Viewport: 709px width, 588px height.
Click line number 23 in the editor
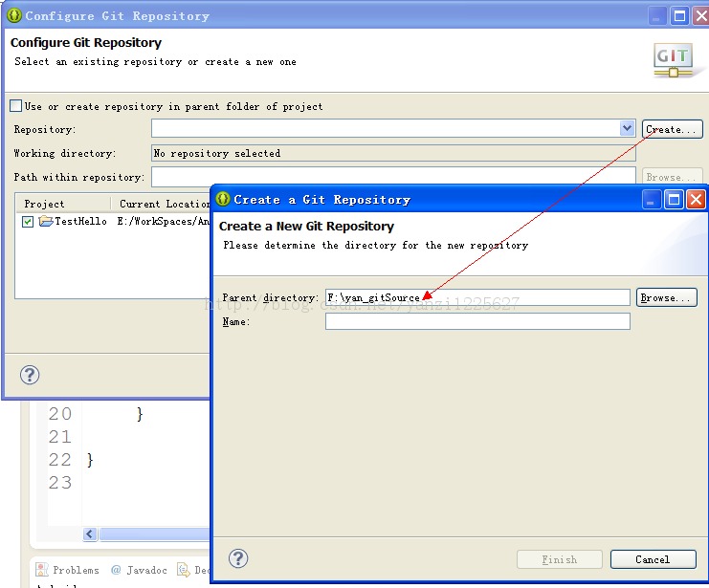[x=60, y=483]
